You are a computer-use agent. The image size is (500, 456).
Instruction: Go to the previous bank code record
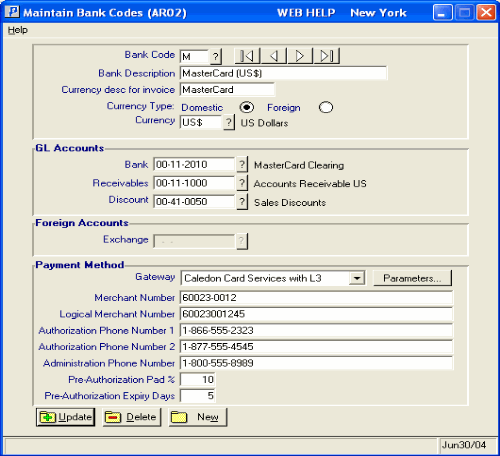(x=274, y=56)
